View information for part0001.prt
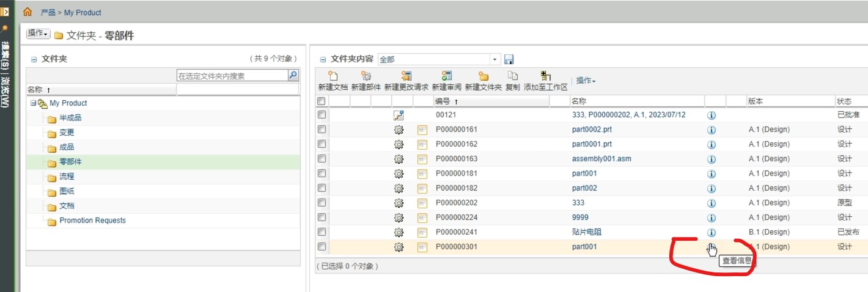Viewport: 868px width, 292px height. (x=712, y=144)
